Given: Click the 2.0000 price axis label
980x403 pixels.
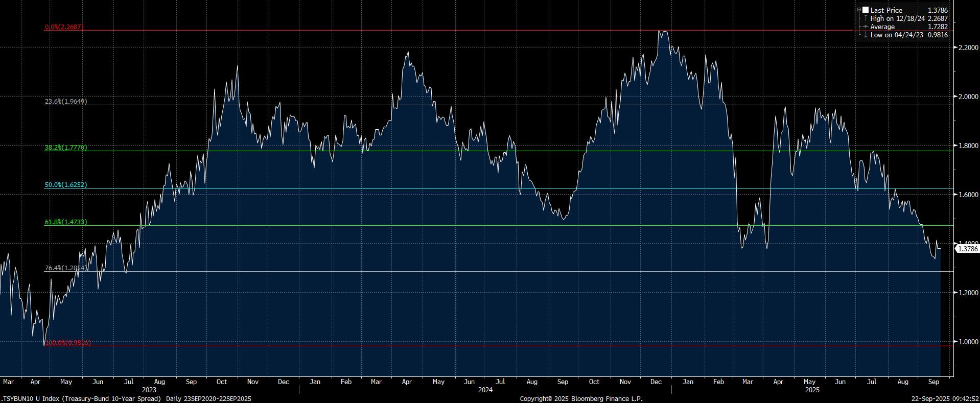Looking at the screenshot, I should click(967, 97).
